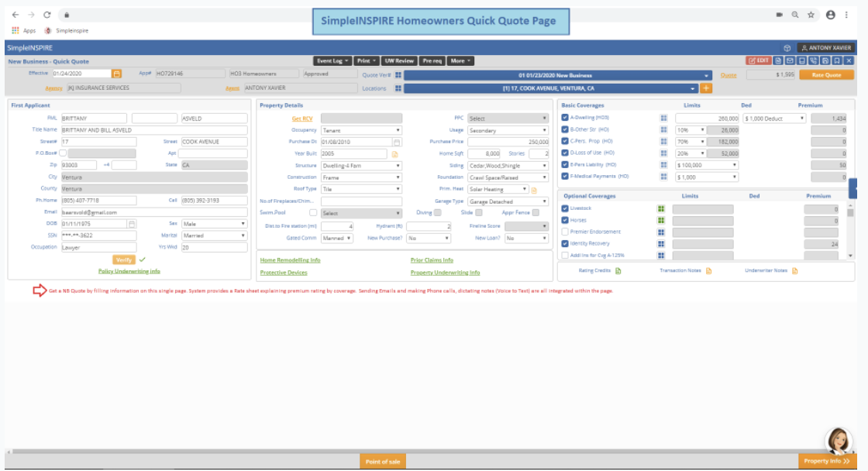Click the cube icon next to Antony Xavier
The width and height of the screenshot is (868, 471).
[x=787, y=48]
